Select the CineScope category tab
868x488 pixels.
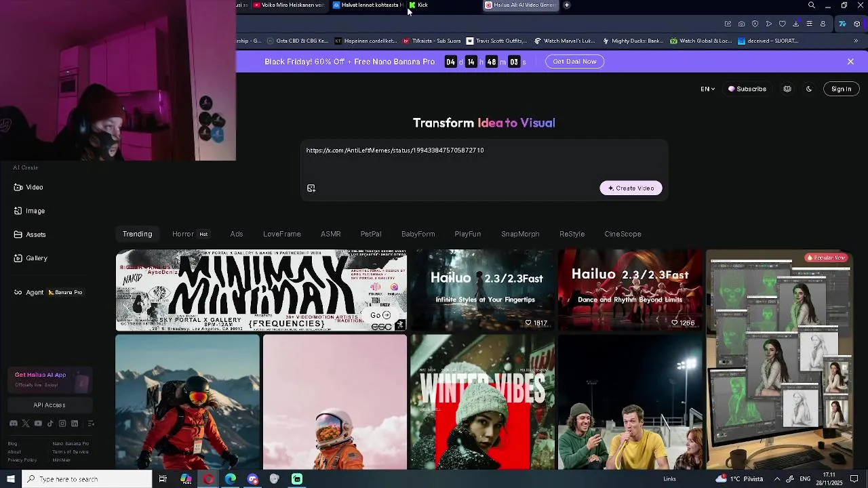(623, 234)
